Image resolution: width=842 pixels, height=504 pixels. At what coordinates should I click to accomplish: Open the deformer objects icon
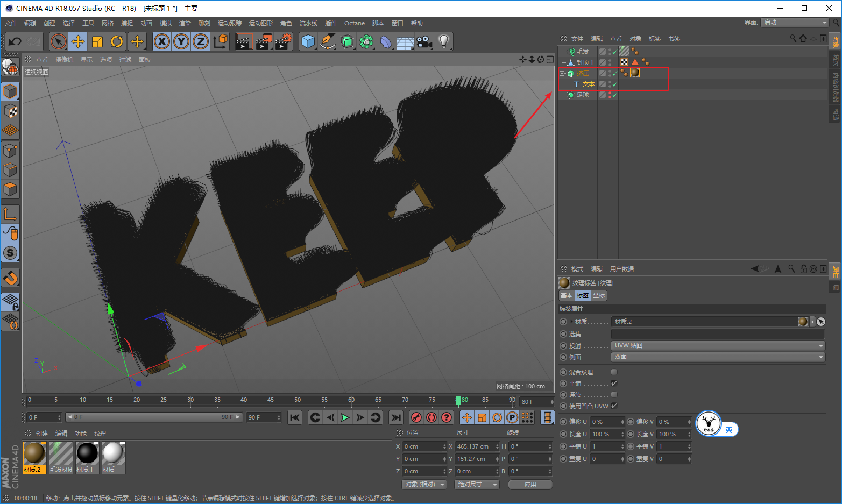click(x=386, y=41)
